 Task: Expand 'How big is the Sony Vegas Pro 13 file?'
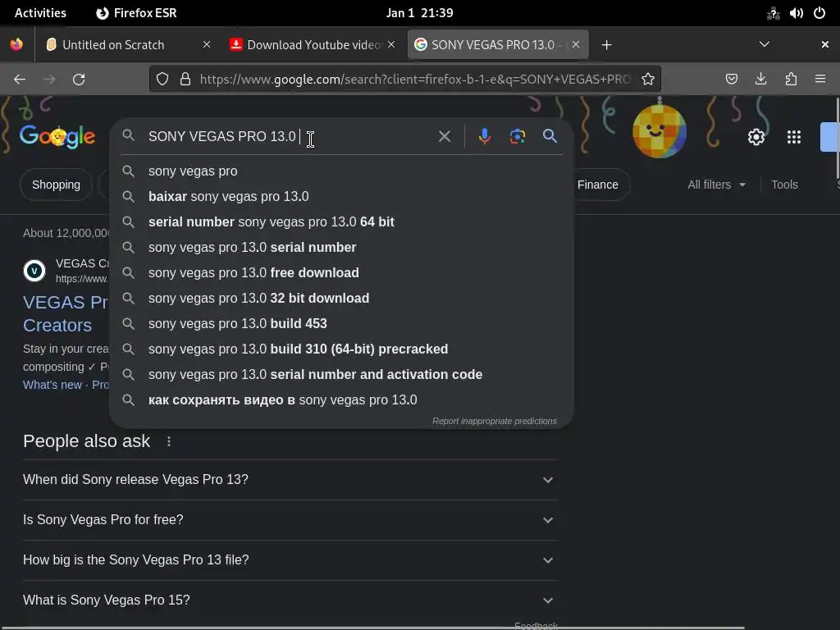click(x=290, y=559)
